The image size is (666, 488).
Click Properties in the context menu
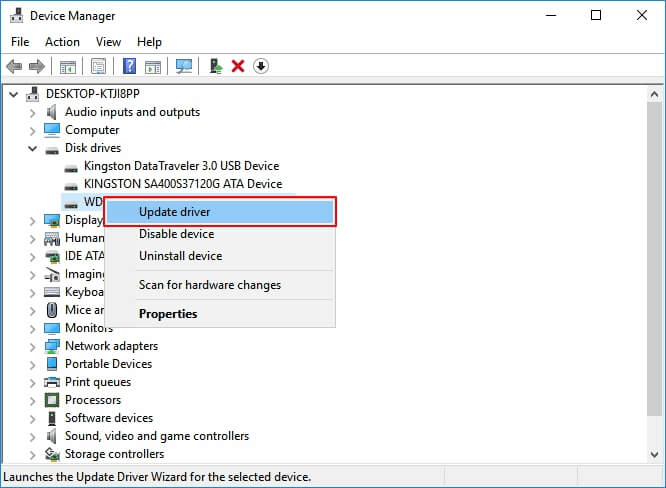(168, 314)
